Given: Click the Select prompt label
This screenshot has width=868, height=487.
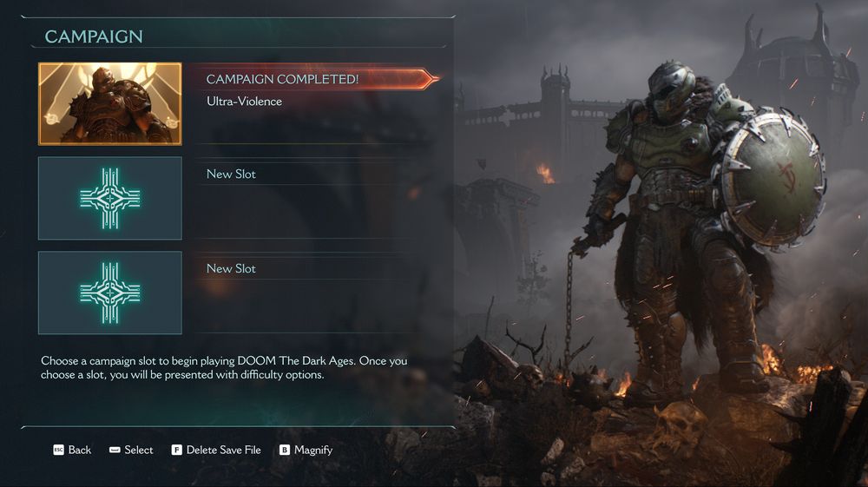Looking at the screenshot, I should pyautogui.click(x=138, y=450).
